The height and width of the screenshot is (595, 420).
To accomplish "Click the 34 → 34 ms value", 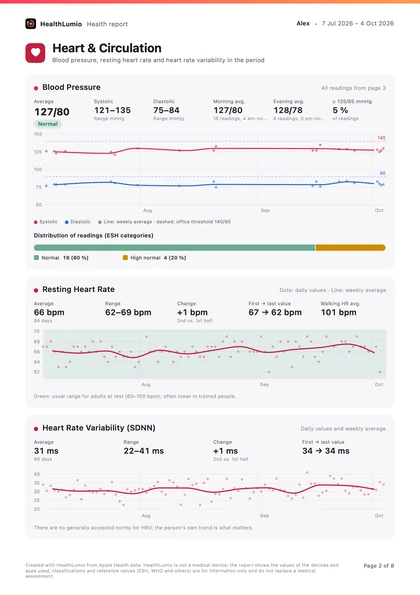I will point(326,451).
